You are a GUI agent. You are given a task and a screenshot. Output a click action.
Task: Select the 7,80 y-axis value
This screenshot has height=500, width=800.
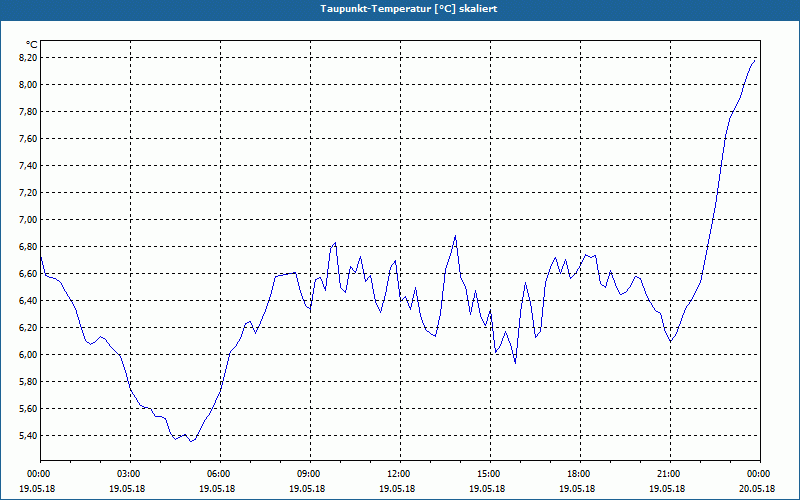point(28,112)
